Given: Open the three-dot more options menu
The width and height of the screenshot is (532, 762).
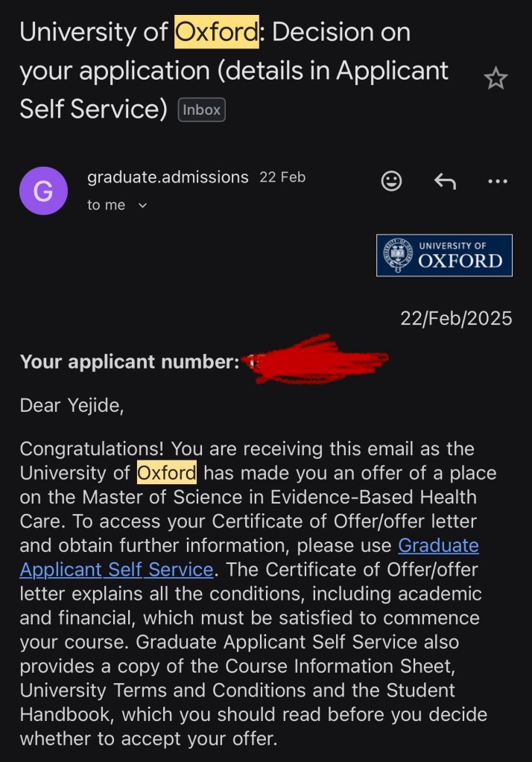Looking at the screenshot, I should point(497,181).
